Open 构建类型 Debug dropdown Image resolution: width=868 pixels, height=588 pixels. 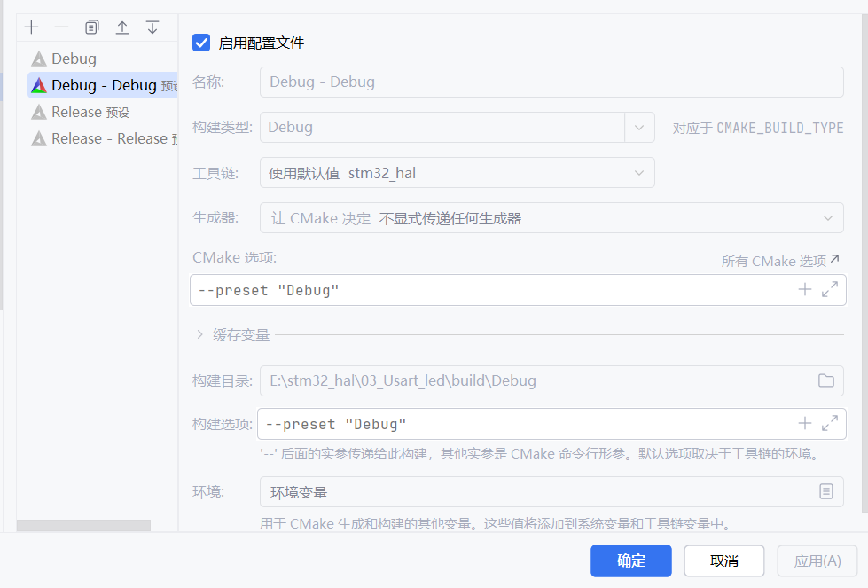(x=639, y=128)
